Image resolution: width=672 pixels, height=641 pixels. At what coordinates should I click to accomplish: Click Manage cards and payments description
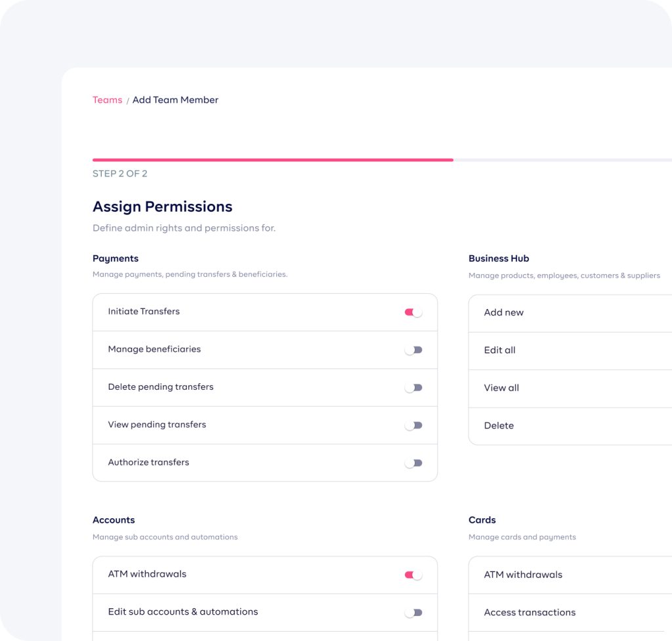522,537
